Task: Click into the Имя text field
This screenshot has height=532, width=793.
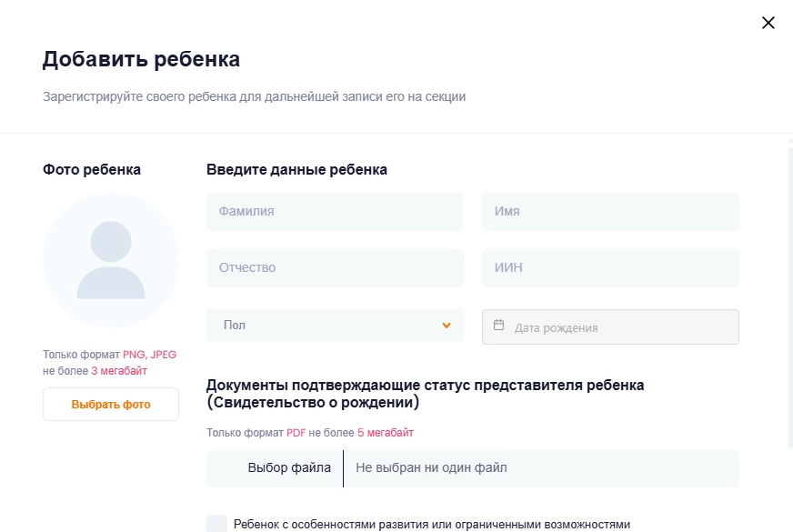Action: pos(610,211)
